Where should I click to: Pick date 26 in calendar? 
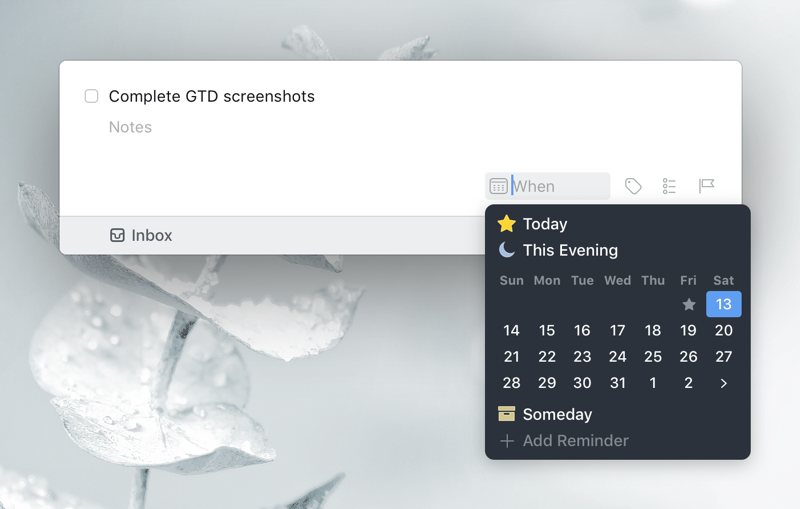(x=688, y=357)
